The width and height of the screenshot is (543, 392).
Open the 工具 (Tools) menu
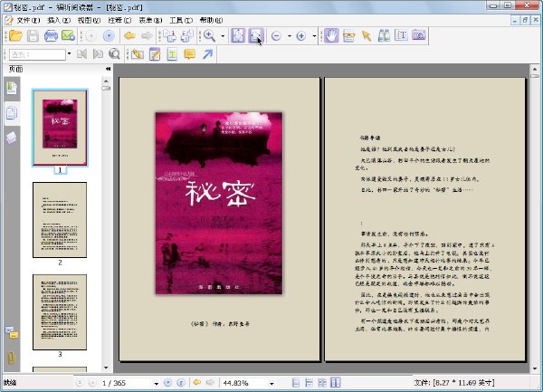click(181, 21)
